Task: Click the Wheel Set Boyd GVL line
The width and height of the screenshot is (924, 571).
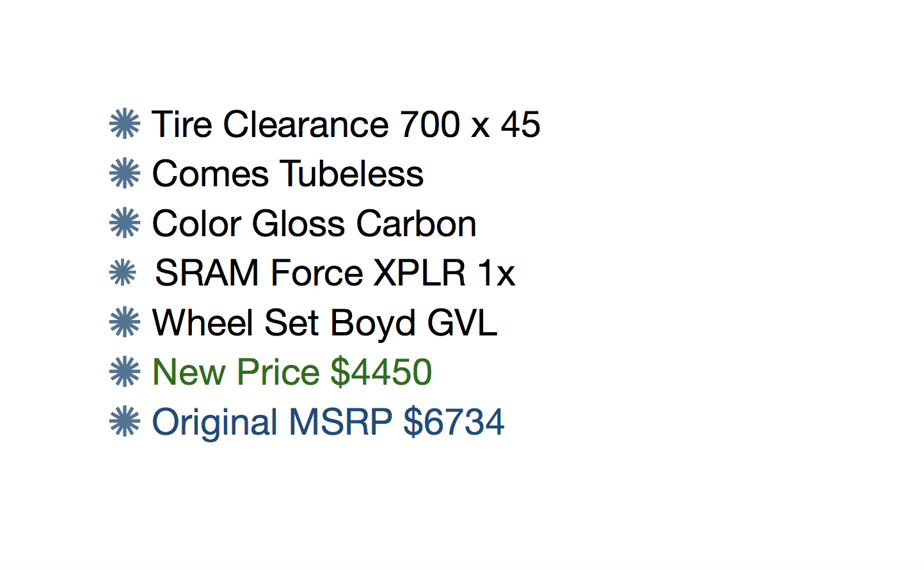Action: click(x=324, y=323)
